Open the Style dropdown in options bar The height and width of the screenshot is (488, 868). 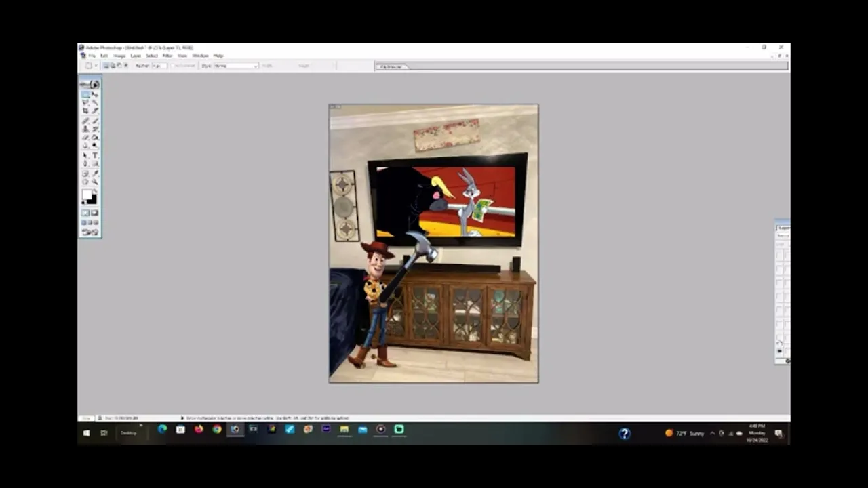pos(236,66)
